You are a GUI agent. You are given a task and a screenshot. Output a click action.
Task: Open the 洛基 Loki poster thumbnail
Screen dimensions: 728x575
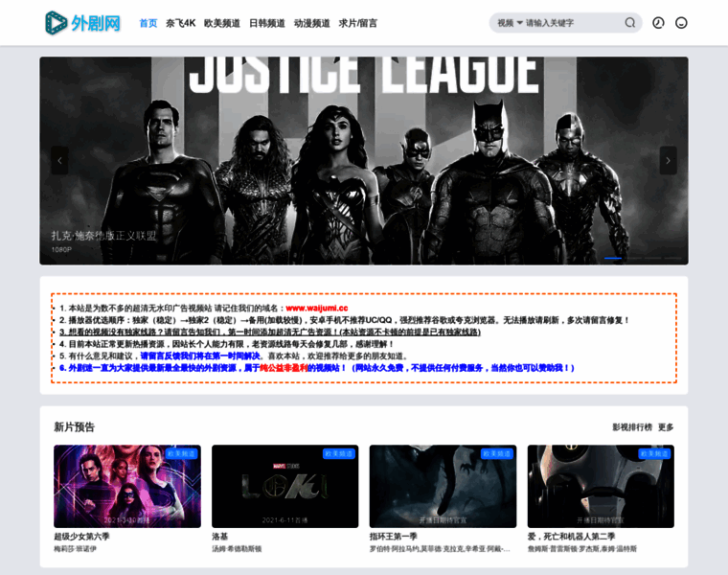coord(285,486)
